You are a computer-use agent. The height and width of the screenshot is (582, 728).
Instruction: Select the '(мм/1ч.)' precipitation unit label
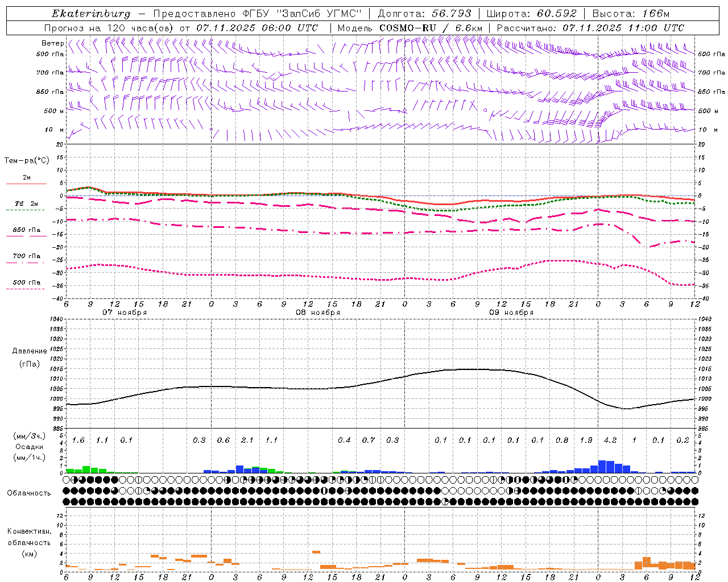tap(29, 458)
